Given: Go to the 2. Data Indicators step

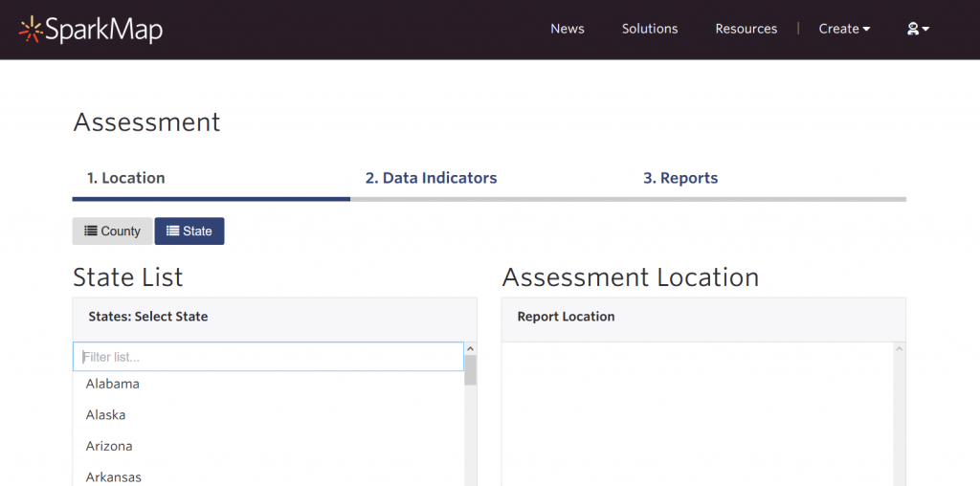Looking at the screenshot, I should tap(432, 178).
